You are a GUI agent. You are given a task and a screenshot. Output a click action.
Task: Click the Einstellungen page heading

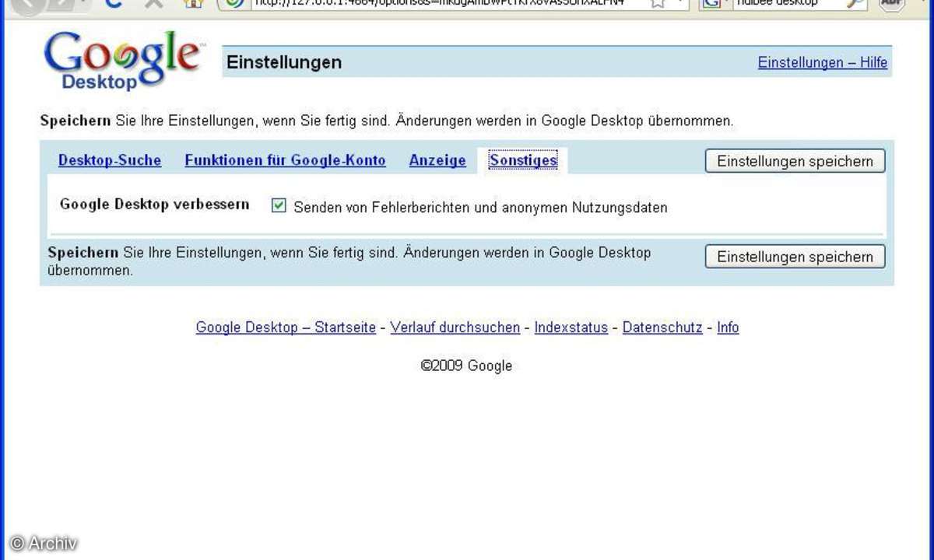pos(284,63)
